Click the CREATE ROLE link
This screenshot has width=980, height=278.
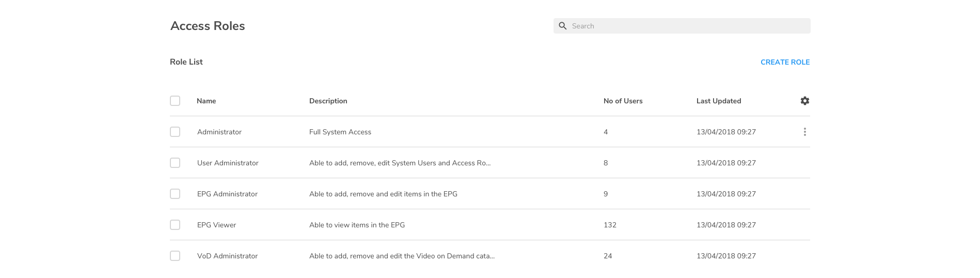tap(785, 62)
